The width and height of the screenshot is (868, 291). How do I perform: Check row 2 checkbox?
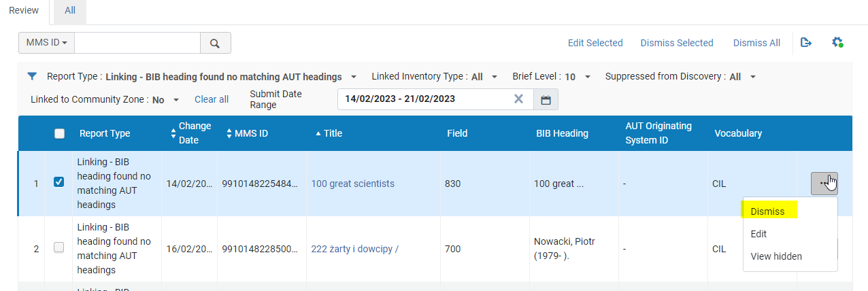coord(59,247)
